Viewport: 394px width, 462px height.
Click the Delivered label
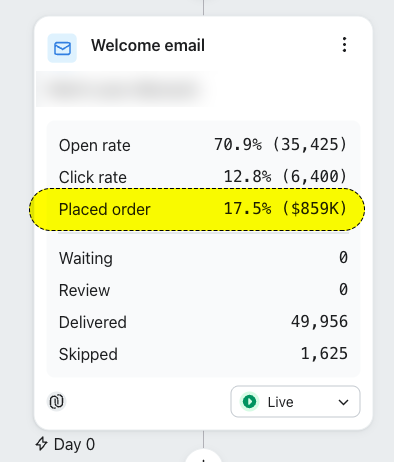93,322
